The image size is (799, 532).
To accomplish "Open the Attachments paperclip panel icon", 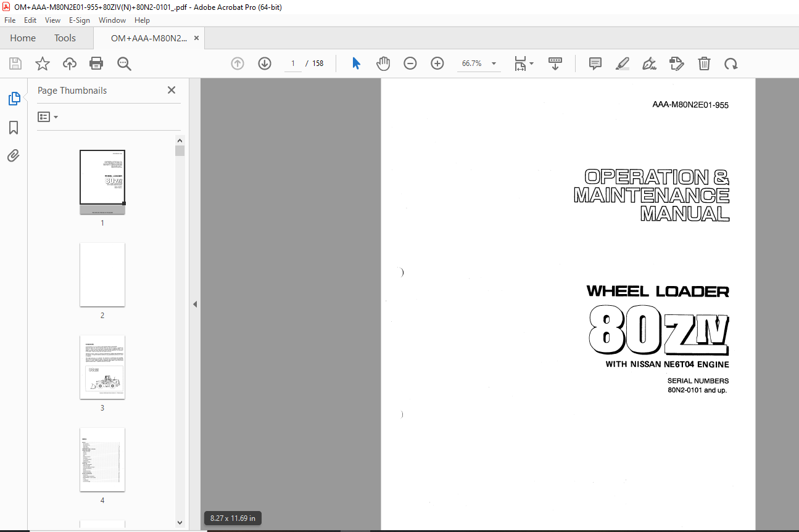I will [14, 155].
